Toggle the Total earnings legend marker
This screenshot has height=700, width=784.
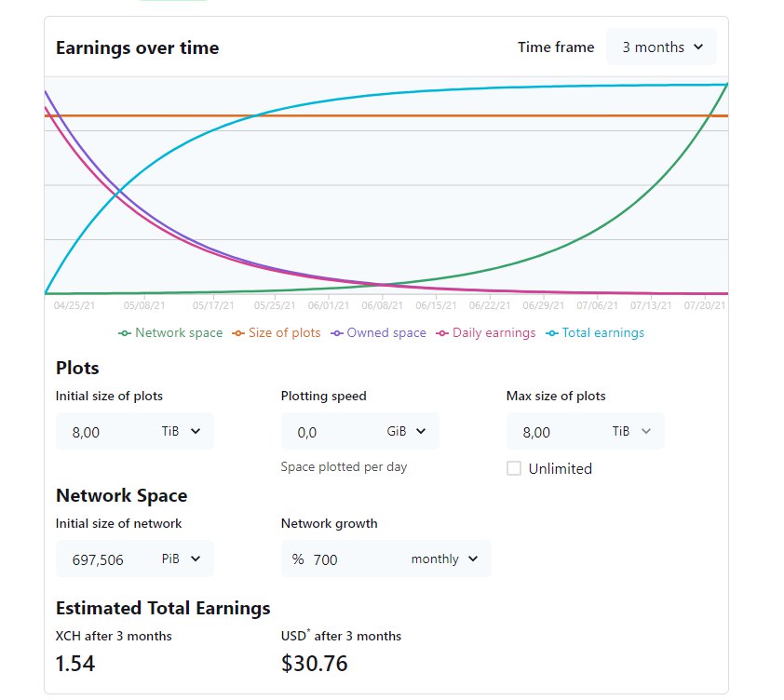tap(552, 333)
